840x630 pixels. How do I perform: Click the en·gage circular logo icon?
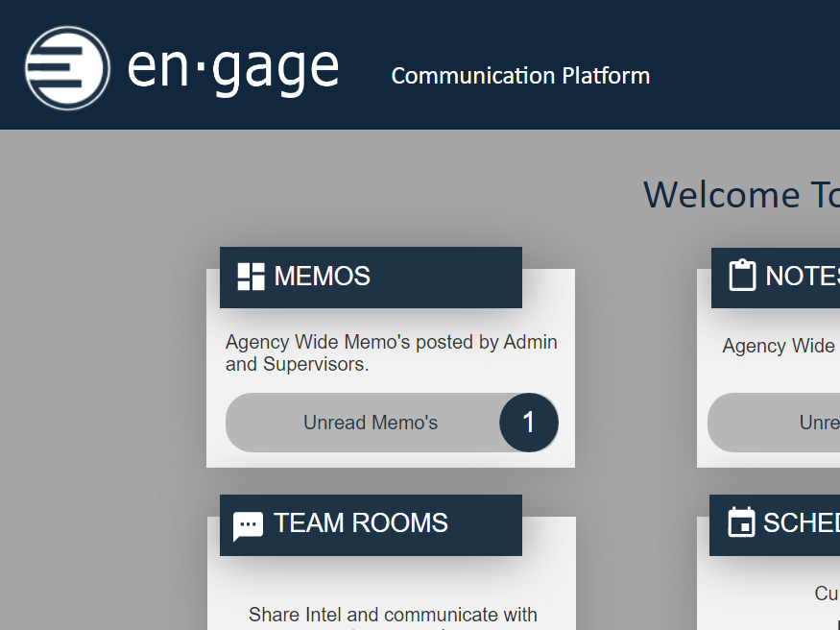(67, 68)
